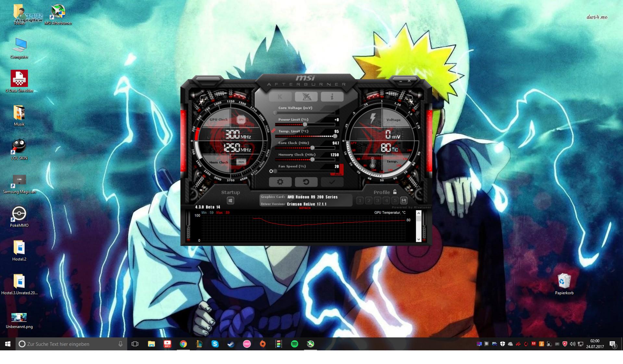Click the Cortana search box
The image size is (623, 364).
[x=71, y=344]
